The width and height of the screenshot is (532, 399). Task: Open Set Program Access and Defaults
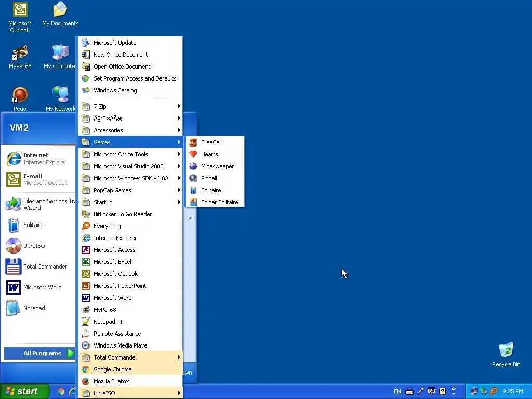coord(130,78)
